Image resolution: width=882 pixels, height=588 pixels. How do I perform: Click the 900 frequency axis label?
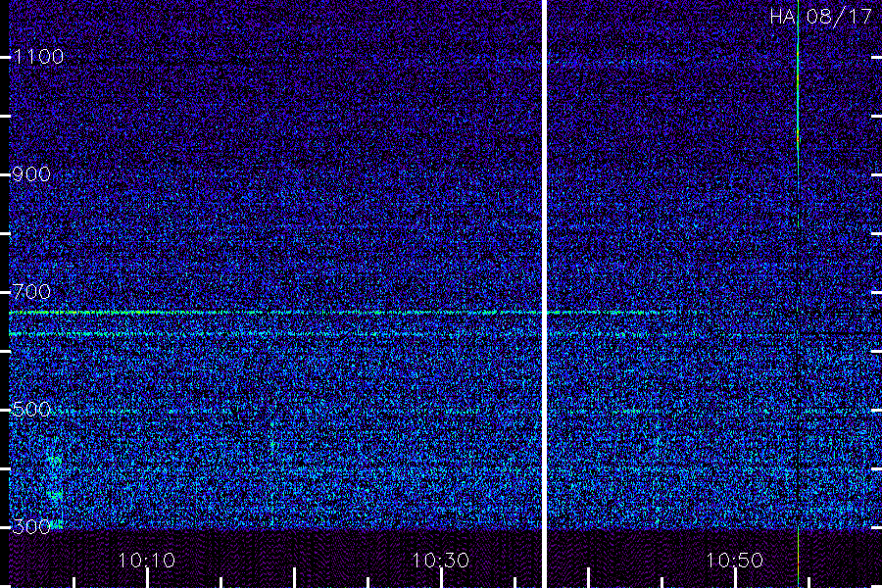[31, 173]
